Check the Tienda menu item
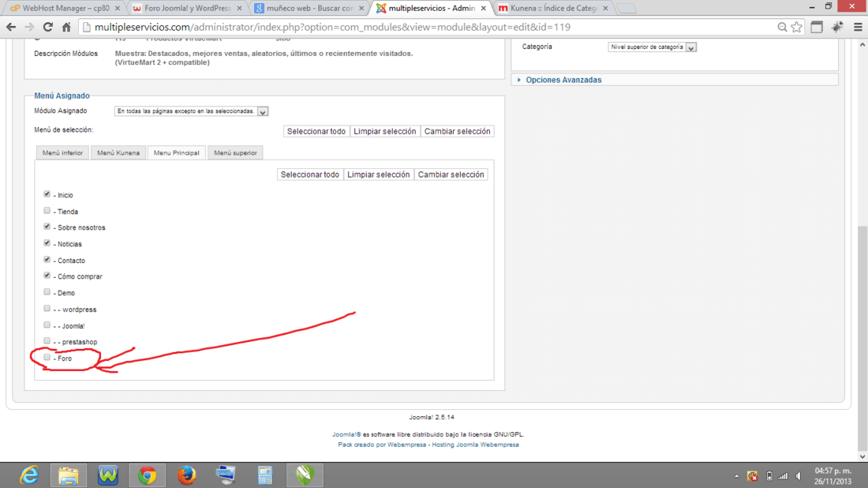868x488 pixels. (x=47, y=211)
